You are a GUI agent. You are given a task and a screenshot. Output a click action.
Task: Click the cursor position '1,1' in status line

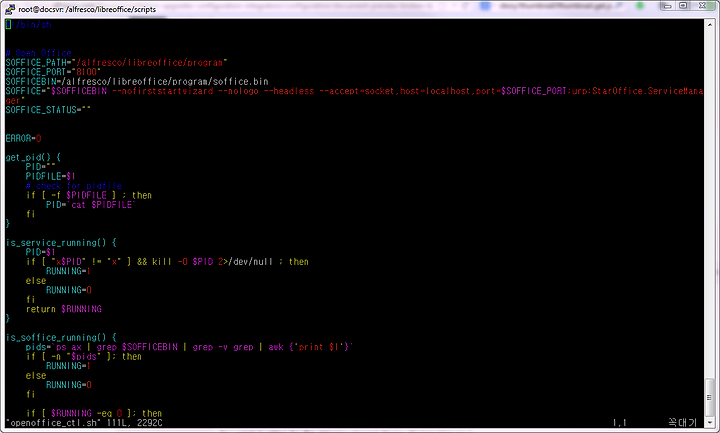tap(619, 422)
